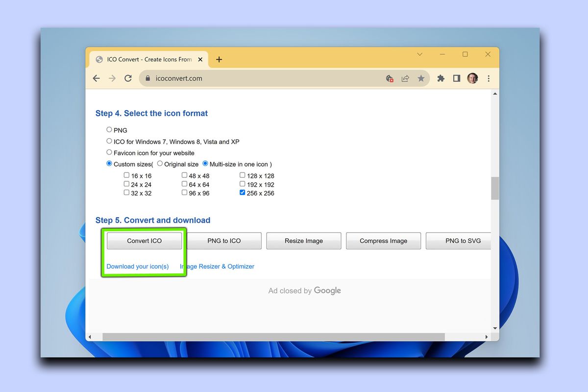The width and height of the screenshot is (588, 392).
Task: Bookmark the page with the star icon
Action: coord(421,78)
